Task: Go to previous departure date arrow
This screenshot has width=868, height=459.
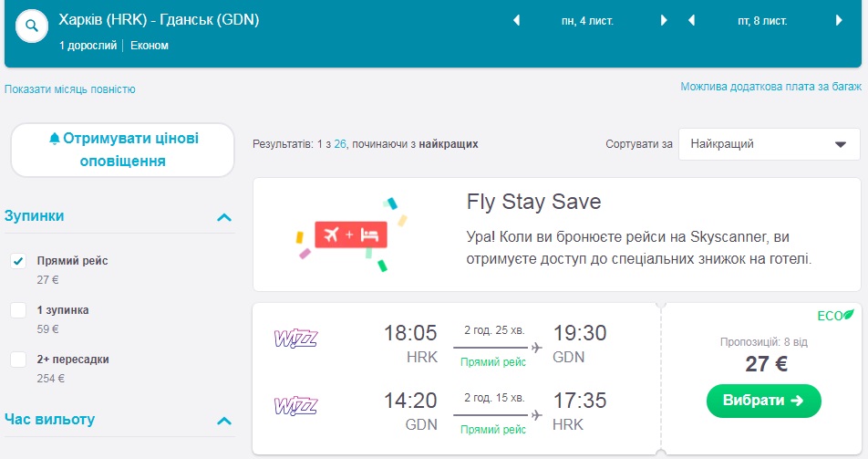Action: tap(517, 20)
